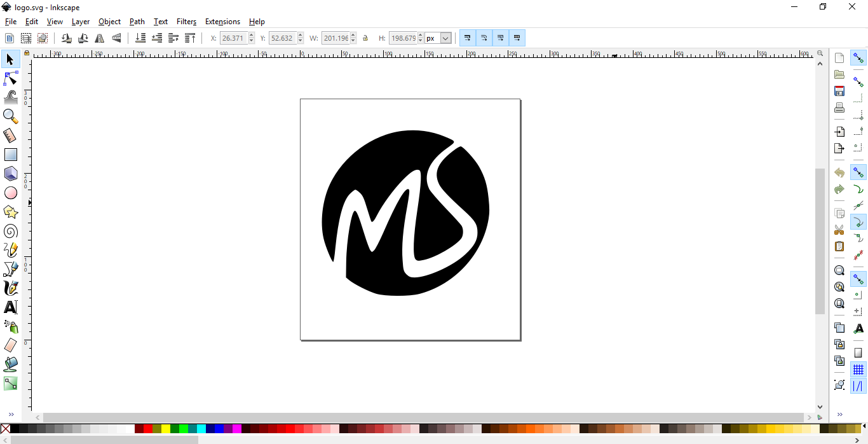Image resolution: width=868 pixels, height=444 pixels.
Task: Toggle scale stroke width with object
Action: point(468,38)
